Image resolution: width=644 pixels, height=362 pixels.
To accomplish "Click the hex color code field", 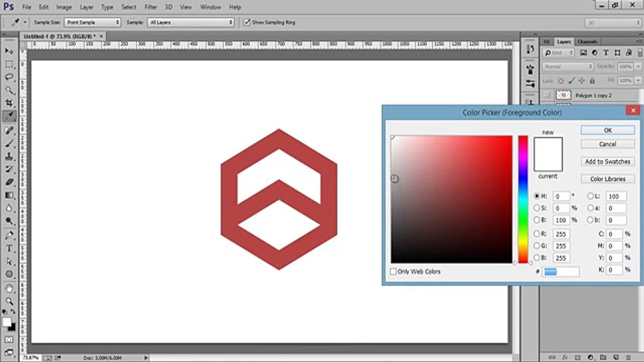I will (561, 271).
